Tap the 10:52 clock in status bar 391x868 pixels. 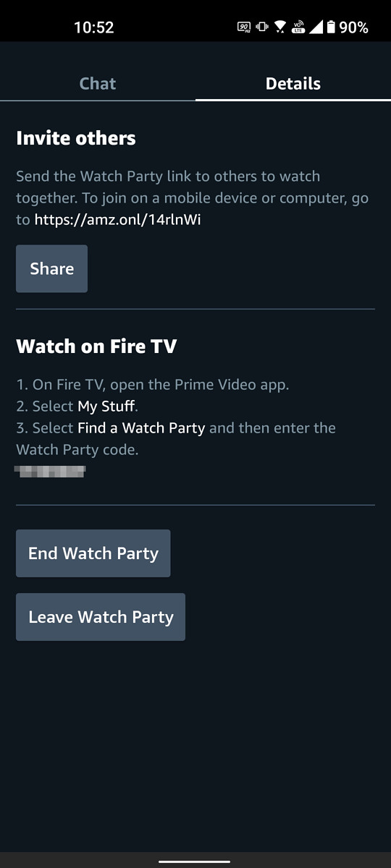coord(94,27)
